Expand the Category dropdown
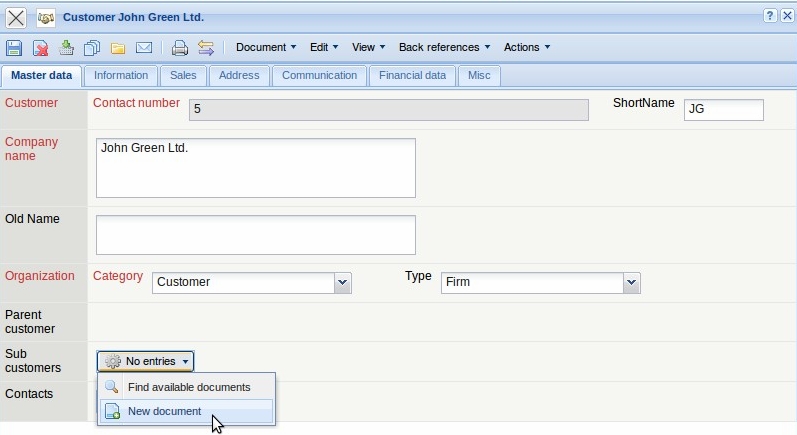 343,283
